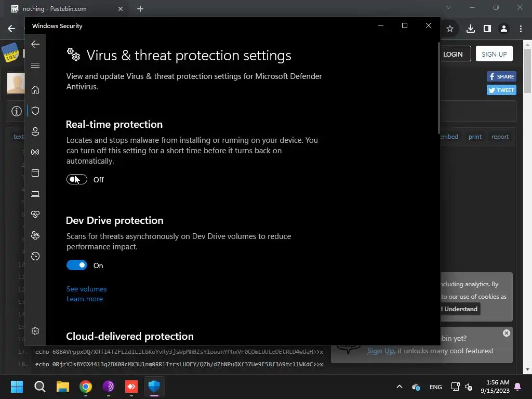Open Chrome profile icon
The height and width of the screenshot is (399, 532).
[x=504, y=29]
